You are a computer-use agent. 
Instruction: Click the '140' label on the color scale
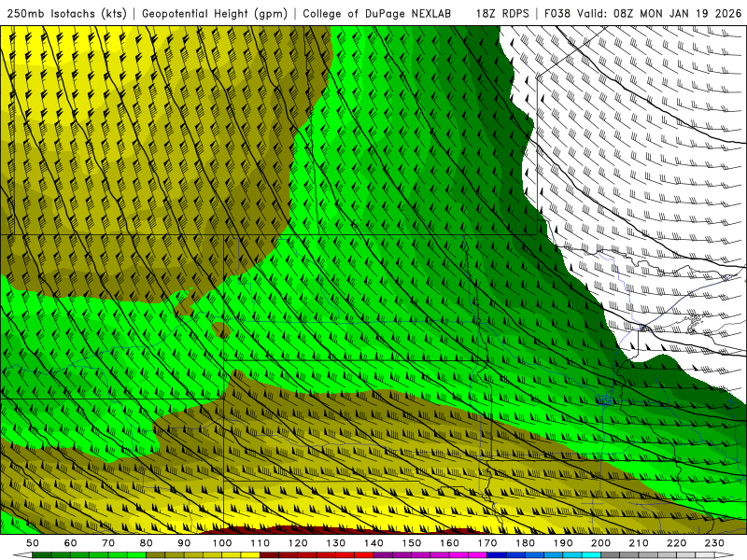374,543
